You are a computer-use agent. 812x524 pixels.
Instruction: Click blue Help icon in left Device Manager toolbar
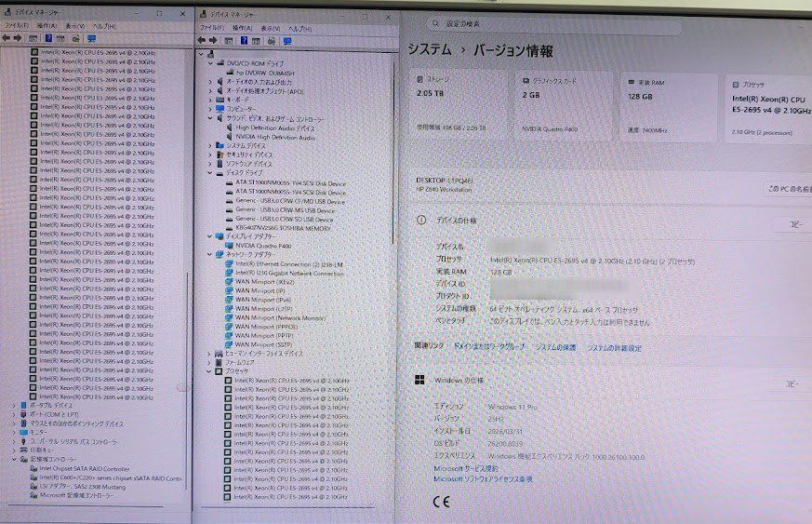click(x=48, y=38)
